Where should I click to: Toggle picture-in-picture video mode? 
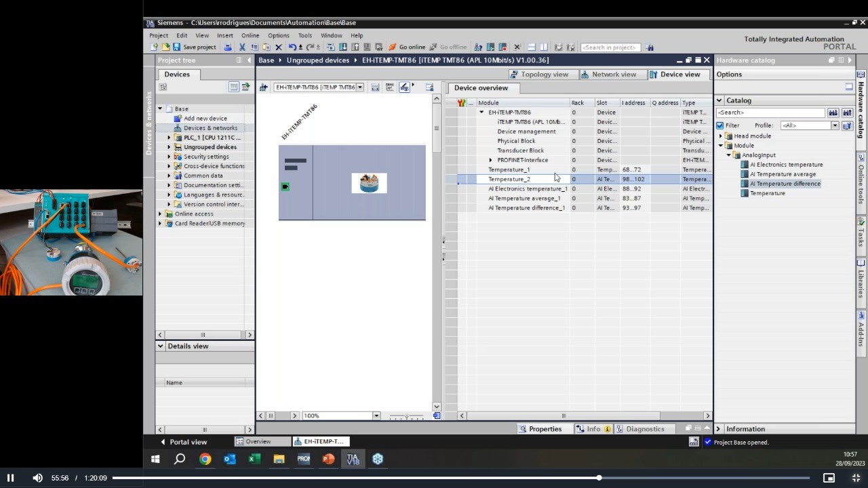tap(829, 478)
